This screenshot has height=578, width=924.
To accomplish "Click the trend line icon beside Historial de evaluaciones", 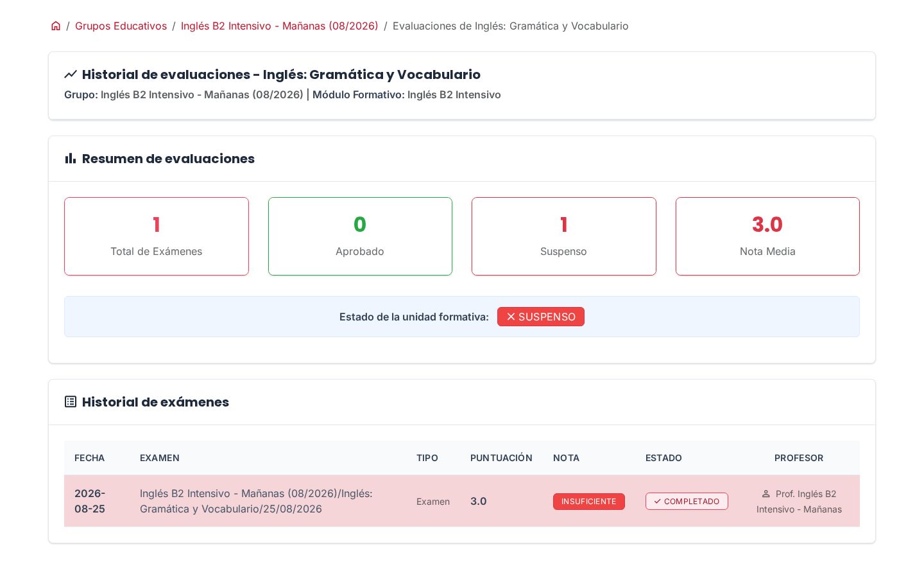I will click(x=71, y=74).
